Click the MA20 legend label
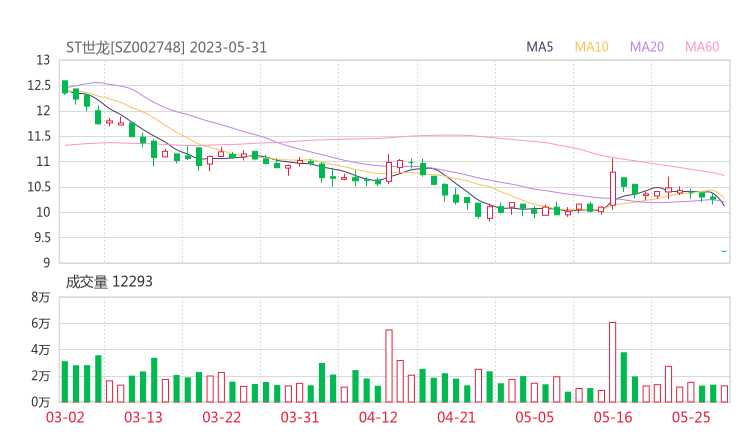 (x=647, y=47)
